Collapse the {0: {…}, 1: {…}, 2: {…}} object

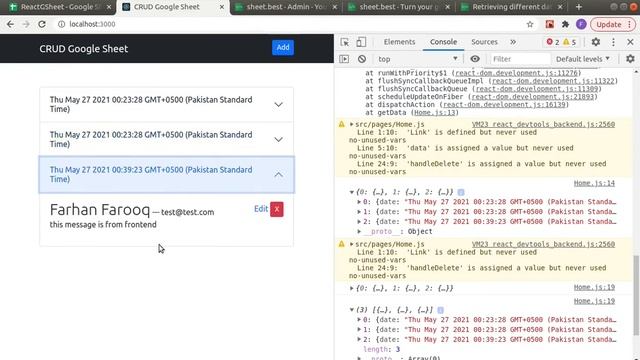[351, 192]
